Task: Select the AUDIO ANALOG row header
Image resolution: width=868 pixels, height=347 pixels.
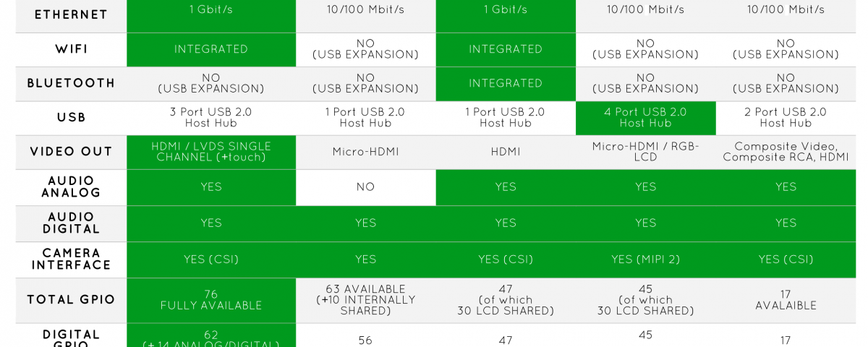Action: (x=71, y=187)
